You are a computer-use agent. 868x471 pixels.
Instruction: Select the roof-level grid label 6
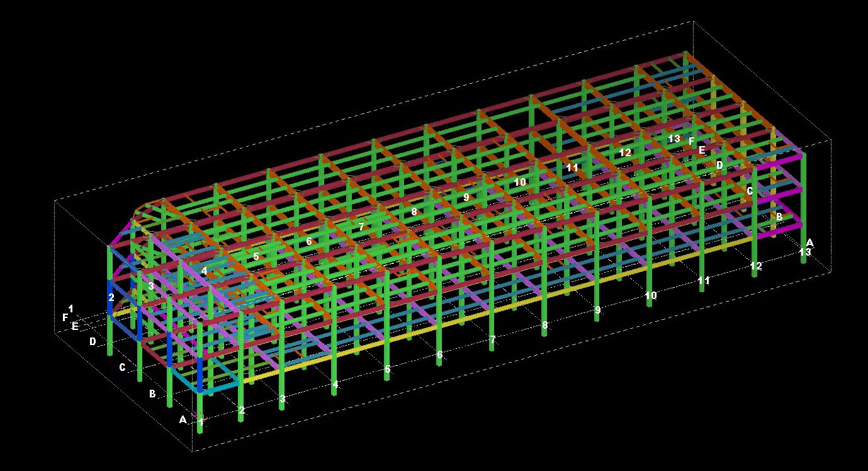[309, 241]
